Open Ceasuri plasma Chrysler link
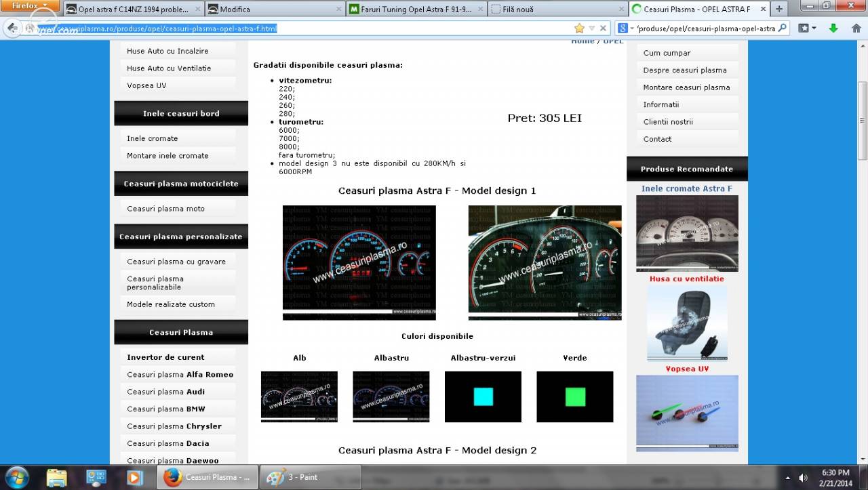Image resolution: width=868 pixels, height=490 pixels. pyautogui.click(x=174, y=426)
